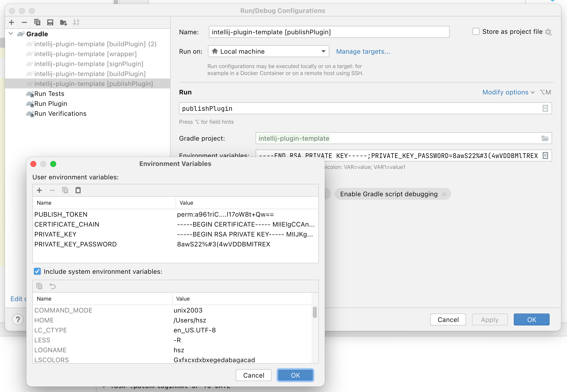The image size is (567, 392).
Task: Revert system environment variables icon
Action: 52,286
